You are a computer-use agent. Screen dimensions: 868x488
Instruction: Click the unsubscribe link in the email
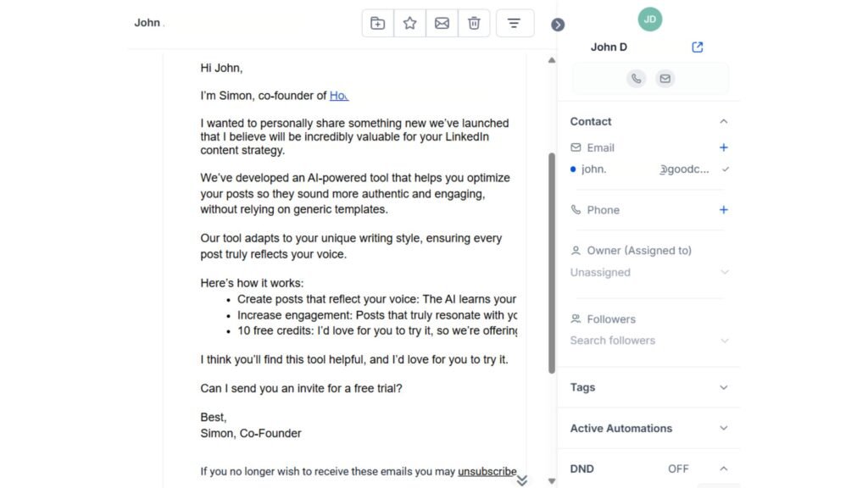[x=487, y=470]
